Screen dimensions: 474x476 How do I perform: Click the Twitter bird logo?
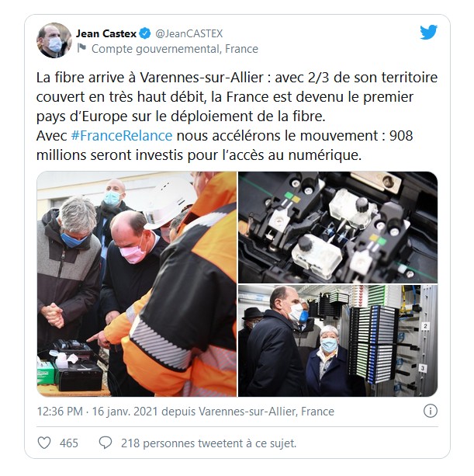(x=428, y=32)
